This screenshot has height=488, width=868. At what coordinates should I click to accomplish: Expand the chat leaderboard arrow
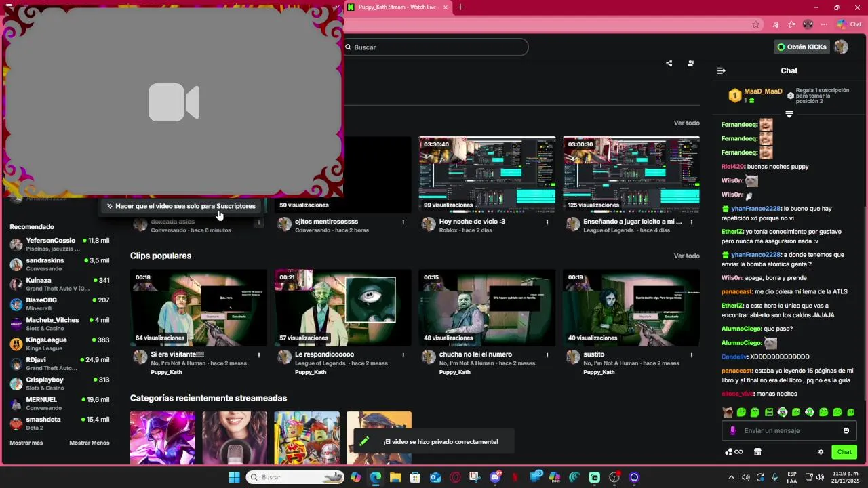click(x=789, y=115)
